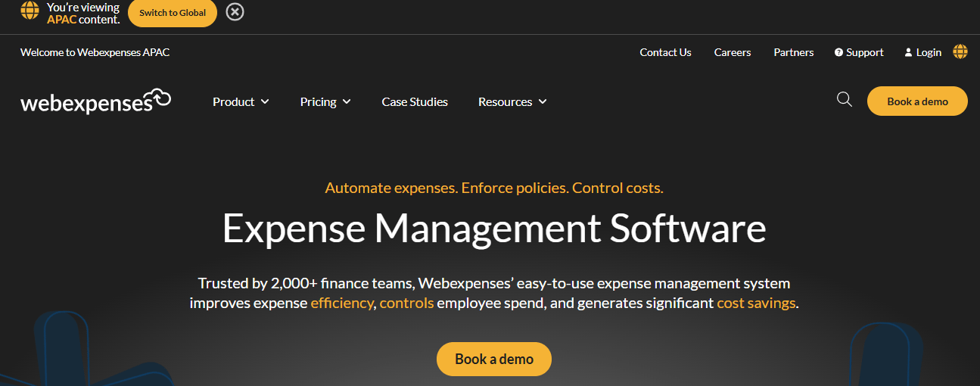Expand the Resources dropdown menu

512,101
